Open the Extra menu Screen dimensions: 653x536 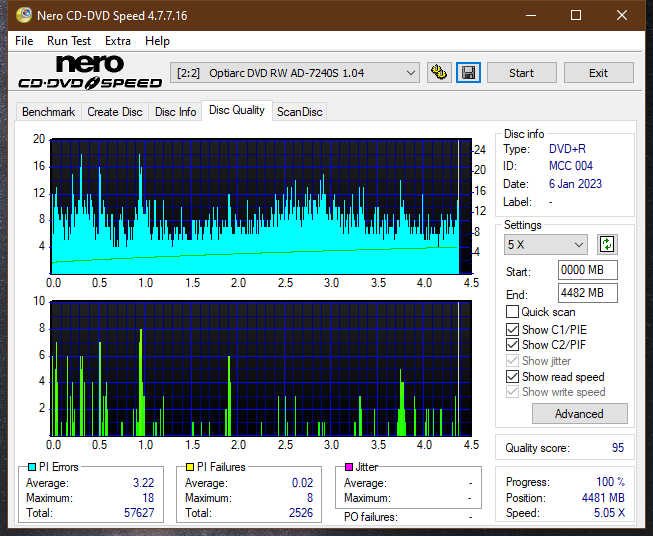[x=118, y=41]
